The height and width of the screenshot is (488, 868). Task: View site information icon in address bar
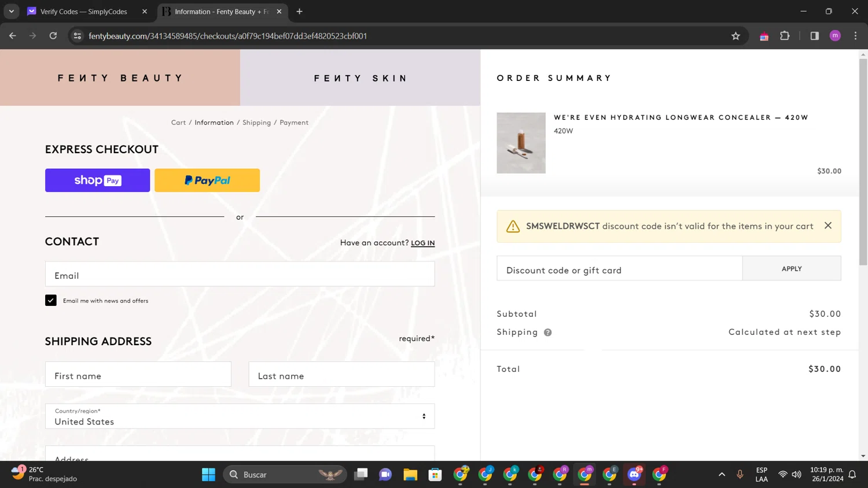click(x=77, y=36)
